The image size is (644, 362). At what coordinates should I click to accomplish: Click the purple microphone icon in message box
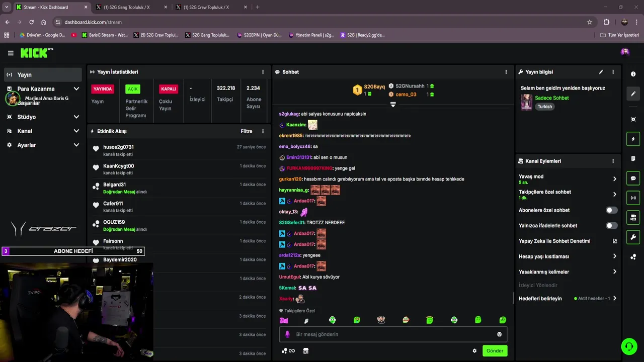coord(287,334)
